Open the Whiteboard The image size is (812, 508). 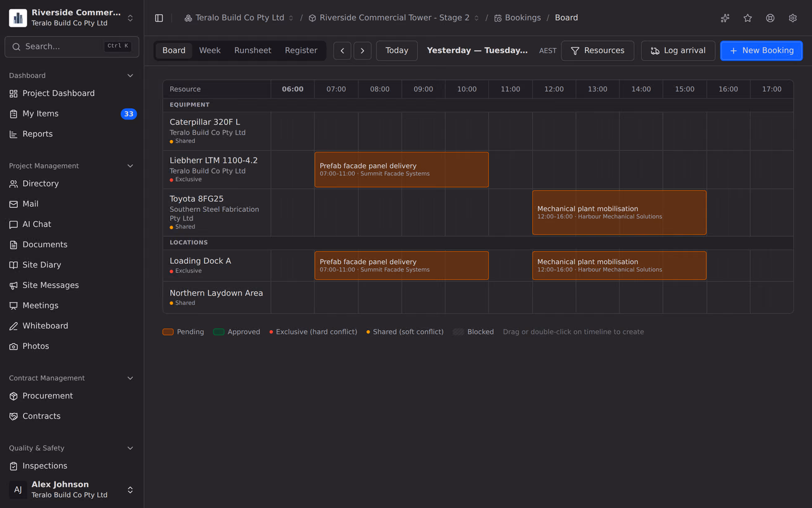72,326
